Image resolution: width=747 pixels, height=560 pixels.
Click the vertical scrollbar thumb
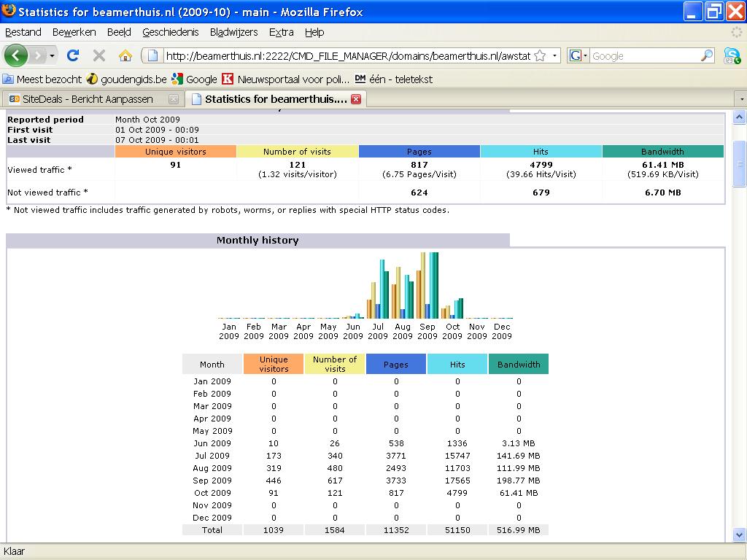pyautogui.click(x=739, y=164)
